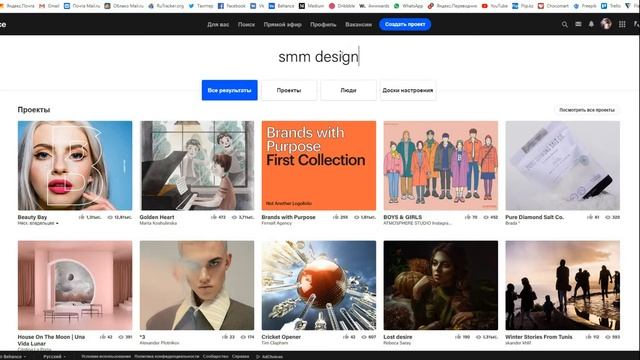Open the House On The Moon thumbnail
Image resolution: width=640 pixels, height=360 pixels.
[x=75, y=285]
